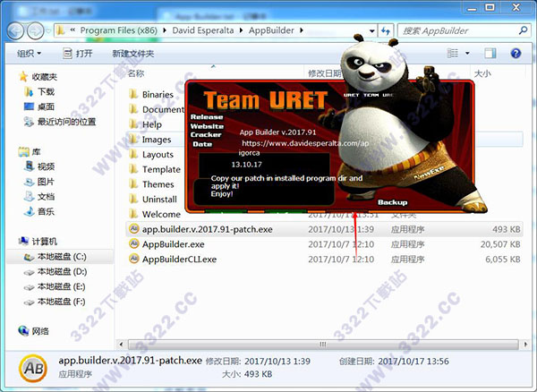Sort by the 修改日期 column header

tap(325, 73)
